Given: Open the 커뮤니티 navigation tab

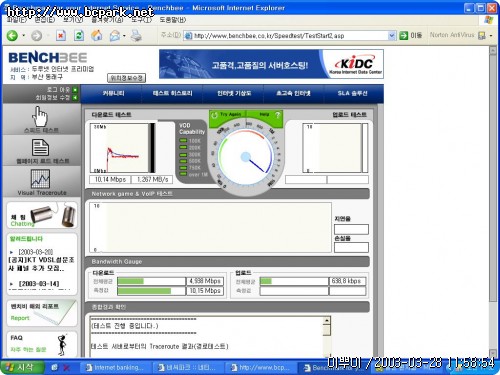Looking at the screenshot, I should 113,93.
